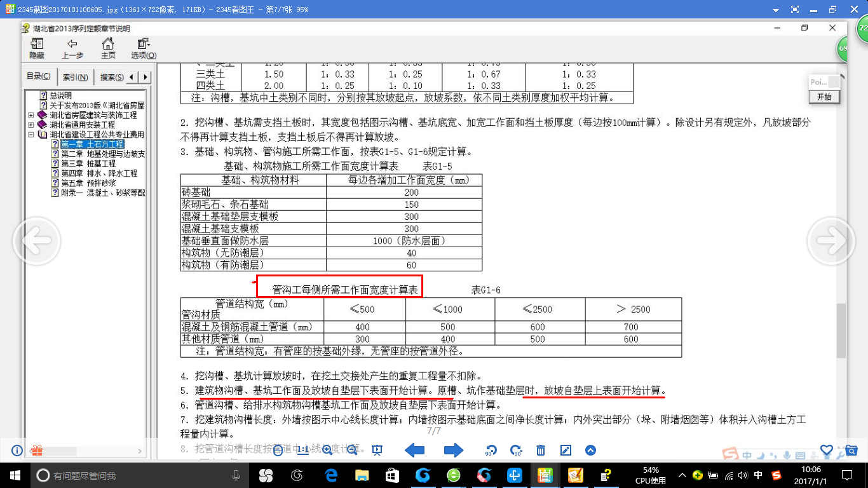The image size is (868, 488).
Task: Click the 开始 button
Action: (824, 97)
